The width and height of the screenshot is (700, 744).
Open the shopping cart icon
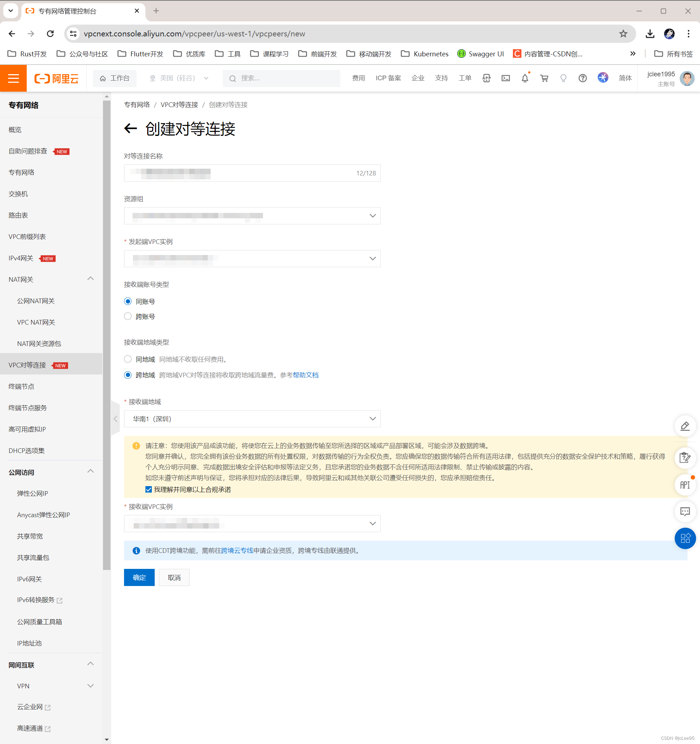(544, 78)
